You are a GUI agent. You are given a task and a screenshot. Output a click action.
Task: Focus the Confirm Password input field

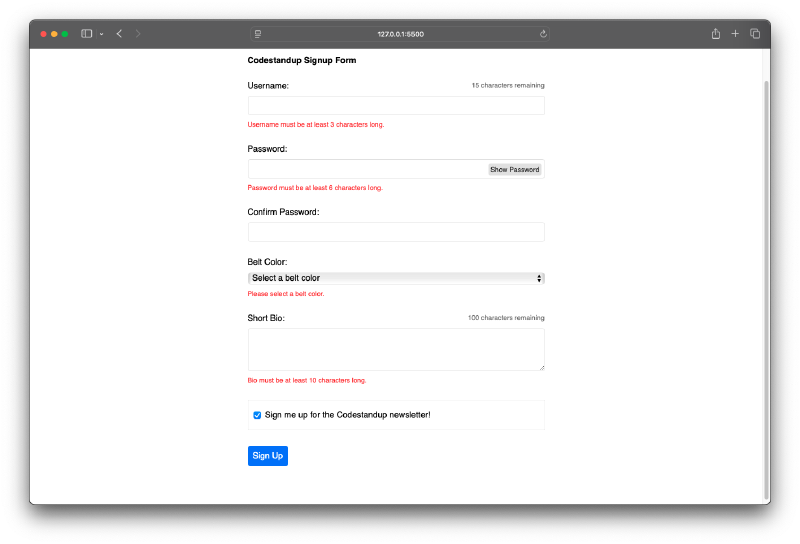tap(396, 232)
